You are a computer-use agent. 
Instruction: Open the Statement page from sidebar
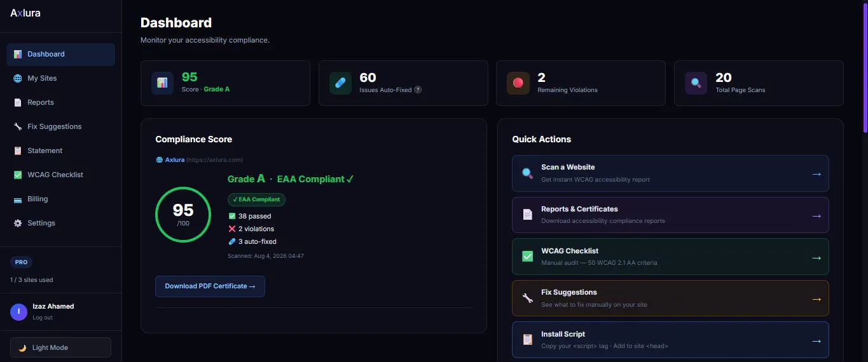(60, 151)
